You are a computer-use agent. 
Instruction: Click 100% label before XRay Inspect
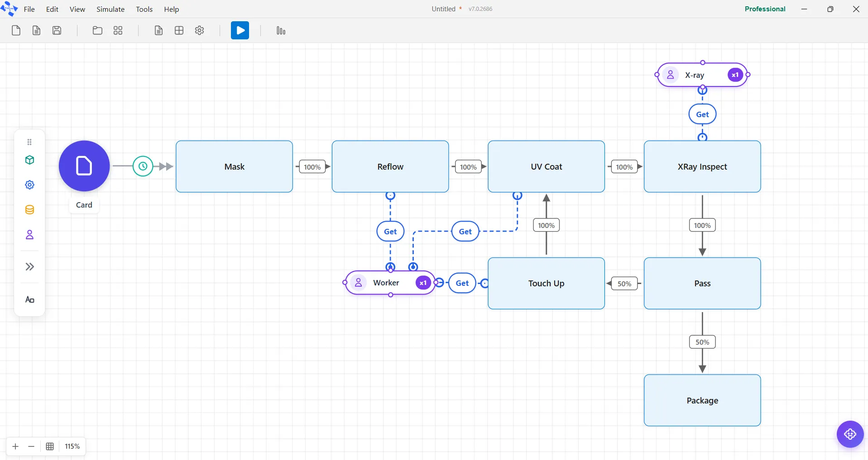click(624, 167)
